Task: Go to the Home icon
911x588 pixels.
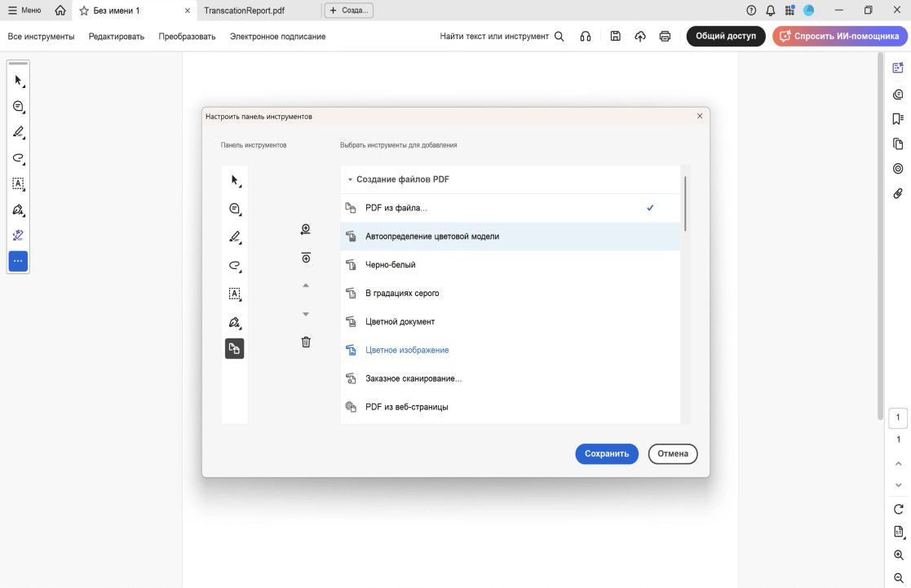Action: coord(60,11)
